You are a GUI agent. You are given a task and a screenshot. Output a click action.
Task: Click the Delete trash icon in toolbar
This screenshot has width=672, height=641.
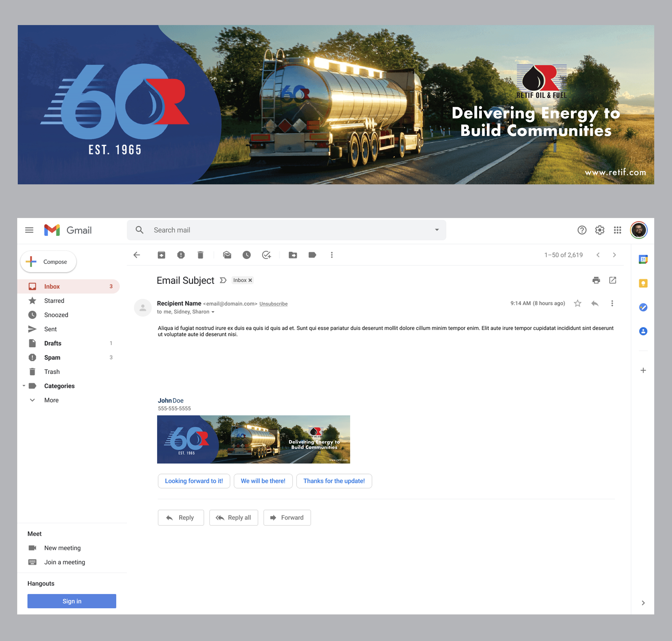click(x=200, y=255)
